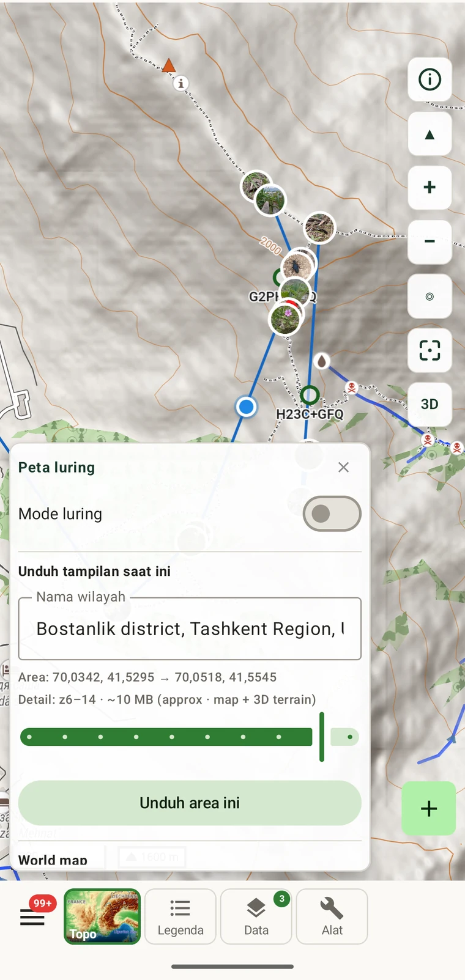Open the Alat tools tab
Image resolution: width=465 pixels, height=980 pixels.
pyautogui.click(x=332, y=916)
